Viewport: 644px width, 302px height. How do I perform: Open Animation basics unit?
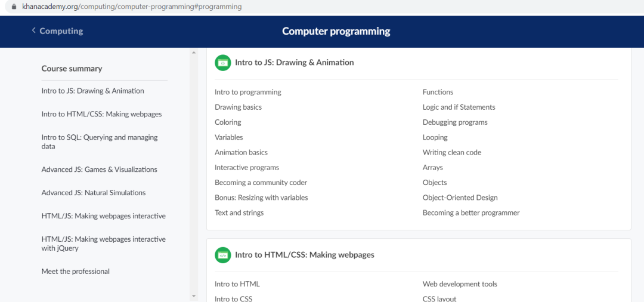pos(241,152)
